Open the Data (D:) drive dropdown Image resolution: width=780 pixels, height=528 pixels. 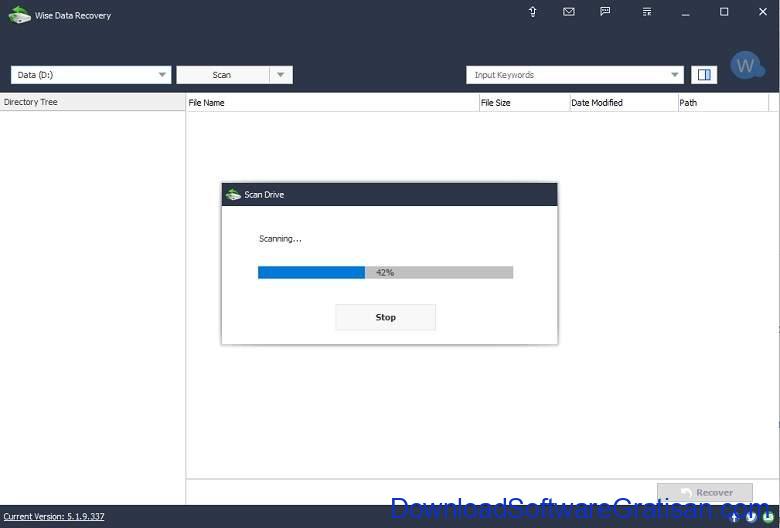[91, 75]
